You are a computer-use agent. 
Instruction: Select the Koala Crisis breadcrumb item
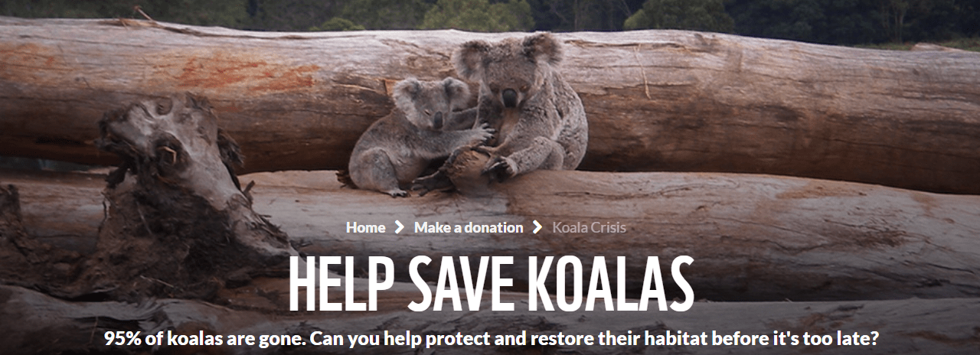[x=589, y=227]
